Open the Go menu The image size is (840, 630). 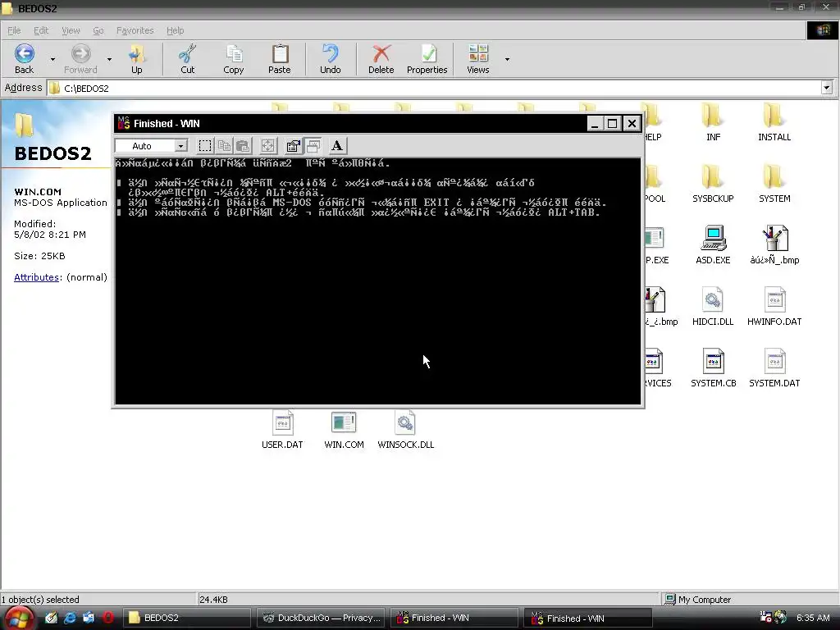click(98, 30)
